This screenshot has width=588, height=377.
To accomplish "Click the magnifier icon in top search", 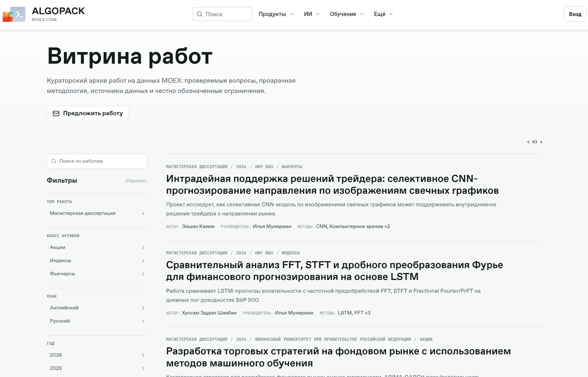I will coord(199,14).
